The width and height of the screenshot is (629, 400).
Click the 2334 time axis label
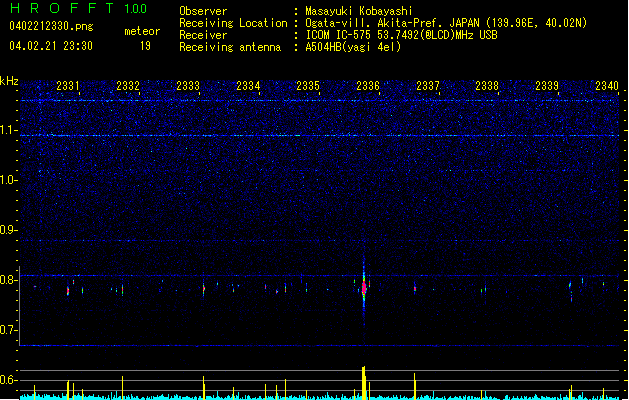[248, 86]
